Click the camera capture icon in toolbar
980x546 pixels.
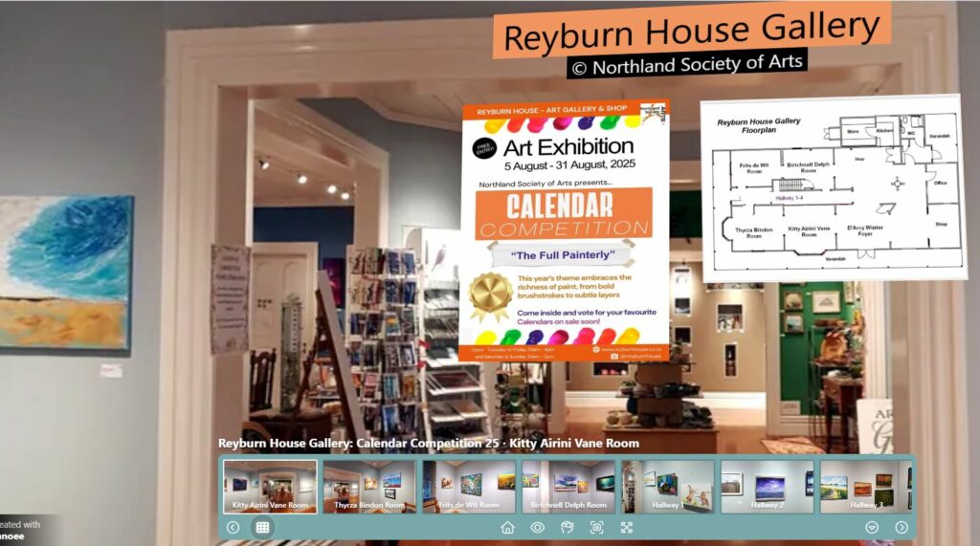(x=597, y=528)
